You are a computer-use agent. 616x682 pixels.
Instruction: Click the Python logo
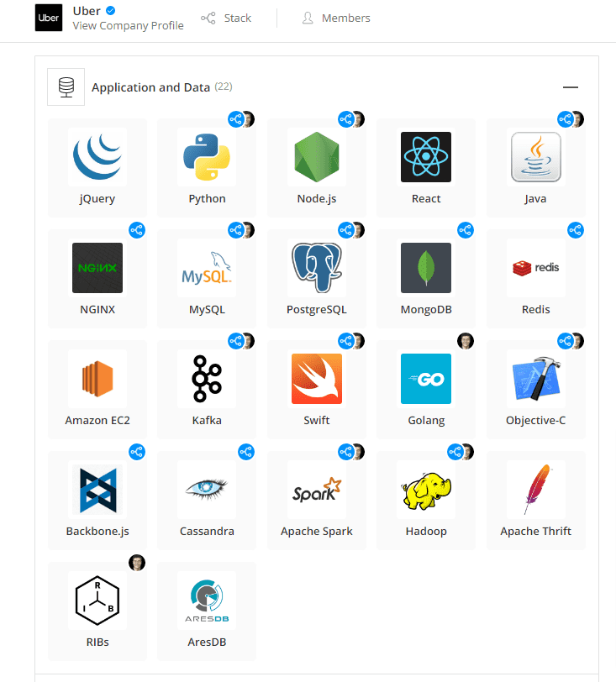207,157
